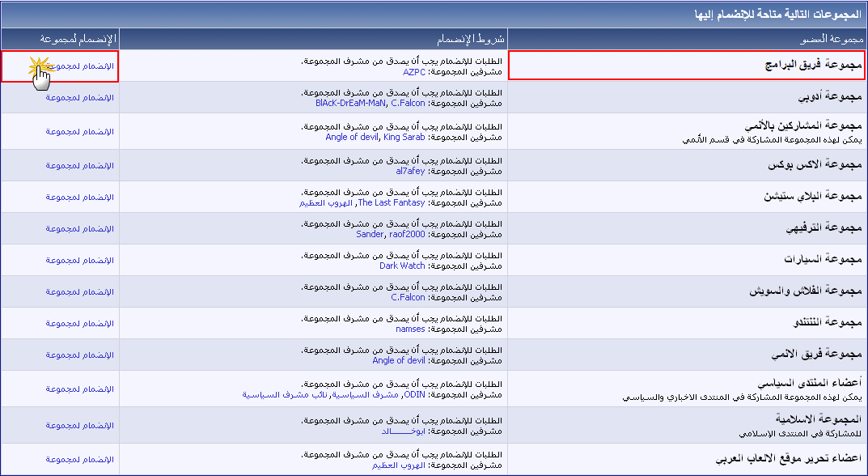Join the Nintendo group (مجموعة الننتندو)
Image resolution: width=868 pixels, height=476 pixels.
79,323
